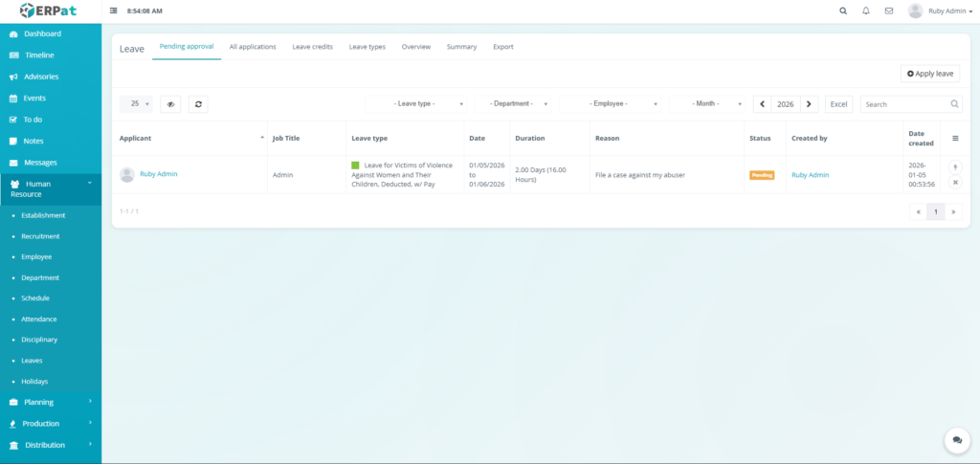Switch to All applications tab

click(253, 47)
